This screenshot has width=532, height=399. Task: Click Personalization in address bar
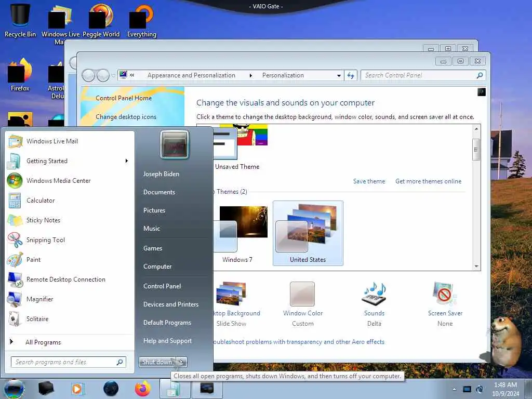click(283, 75)
